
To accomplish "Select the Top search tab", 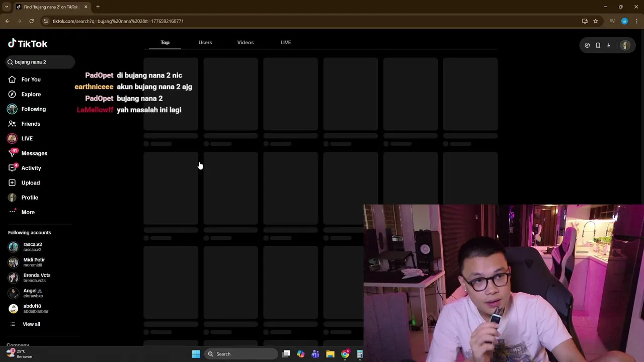I will tap(165, 42).
